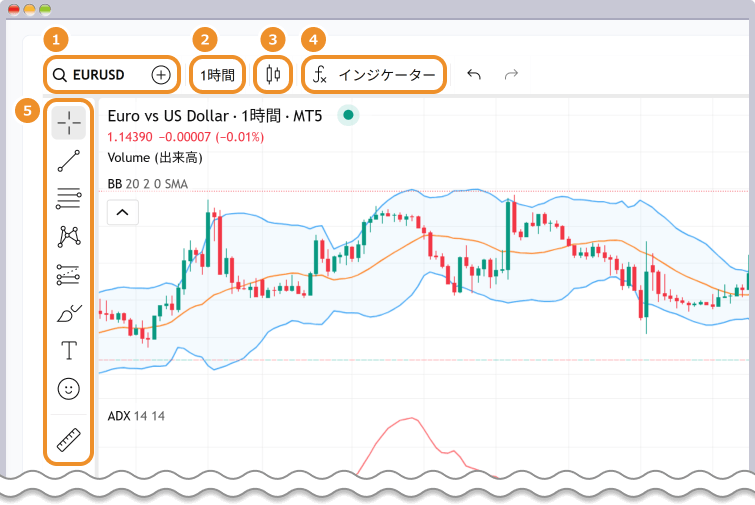Screen dimensions: 755x505
Task: Select the XABCD pattern tool
Action: coord(69,236)
